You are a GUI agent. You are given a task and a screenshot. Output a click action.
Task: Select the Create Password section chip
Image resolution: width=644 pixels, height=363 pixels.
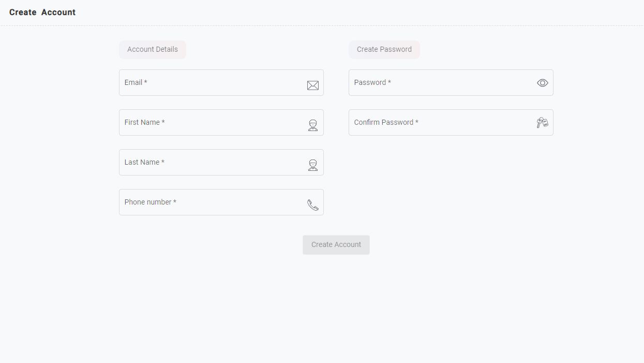click(384, 50)
